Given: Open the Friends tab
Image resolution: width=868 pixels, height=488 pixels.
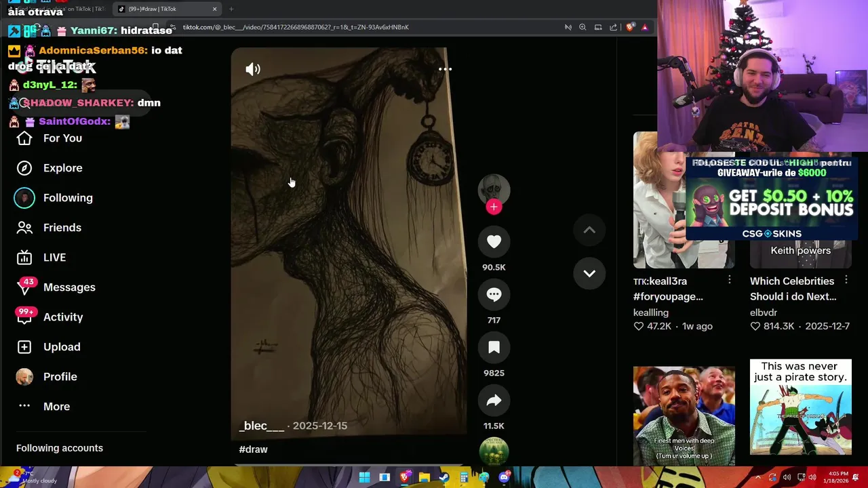Looking at the screenshot, I should tap(62, 228).
